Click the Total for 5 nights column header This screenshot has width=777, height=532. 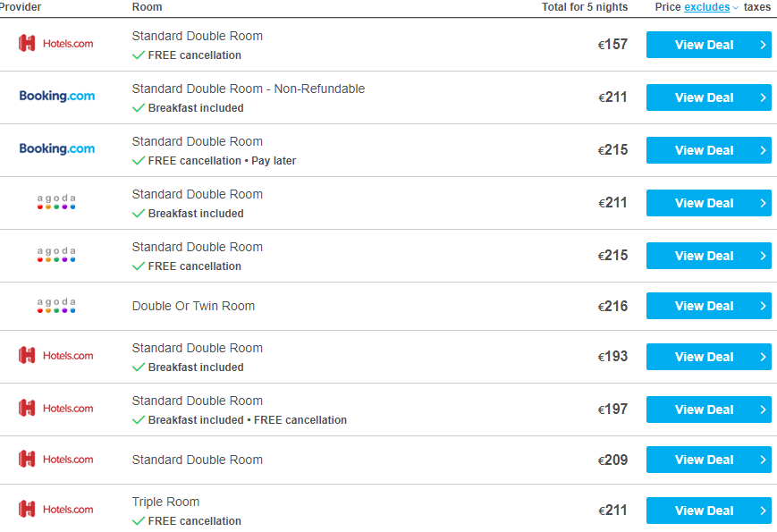point(585,7)
